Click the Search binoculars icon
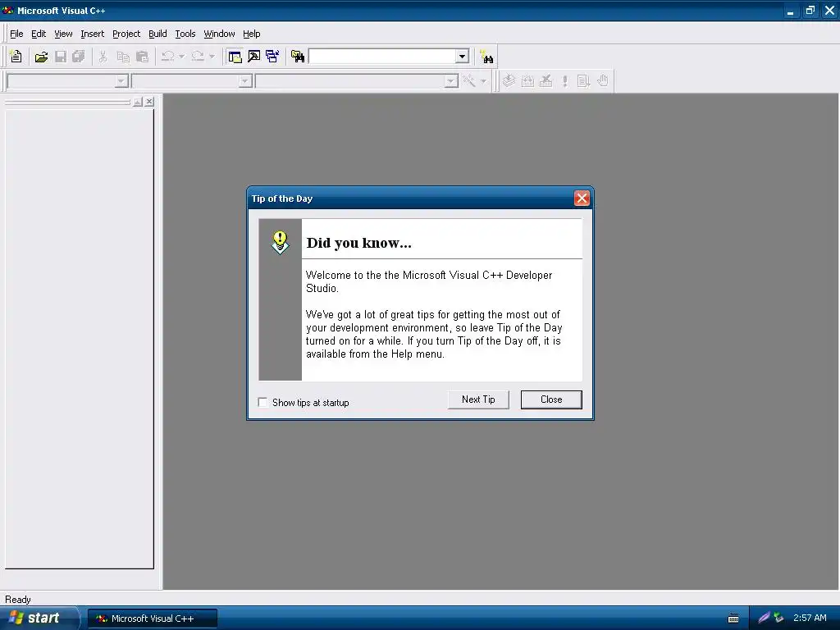 click(x=486, y=57)
